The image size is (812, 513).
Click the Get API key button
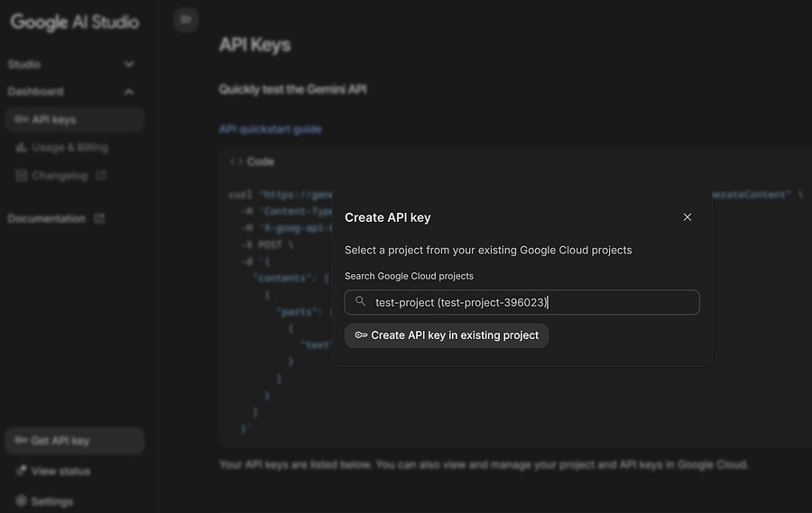point(75,441)
